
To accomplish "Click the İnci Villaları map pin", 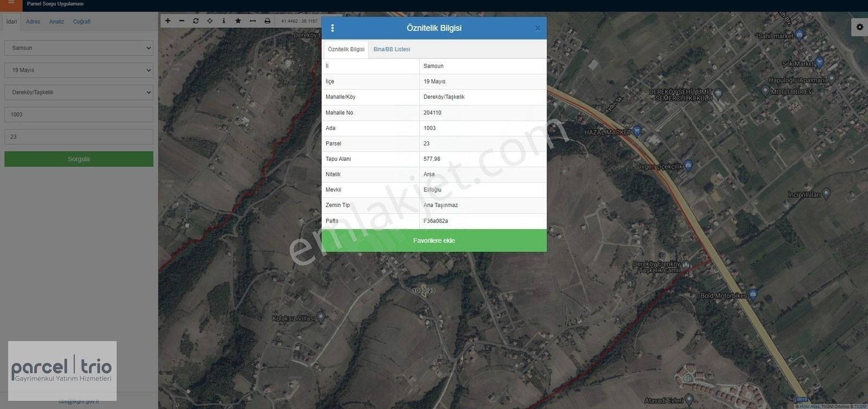I will tap(826, 193).
